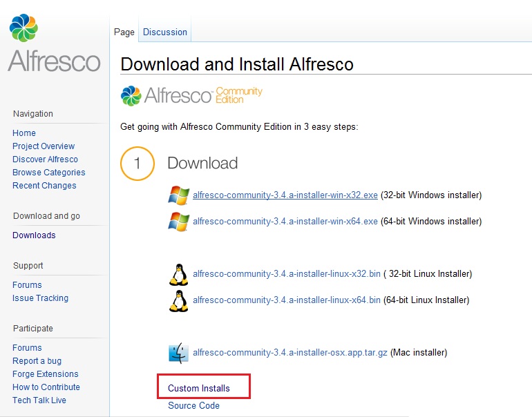The height and width of the screenshot is (417, 532).
Task: Open Issue Tracking under Support
Action: tap(40, 298)
